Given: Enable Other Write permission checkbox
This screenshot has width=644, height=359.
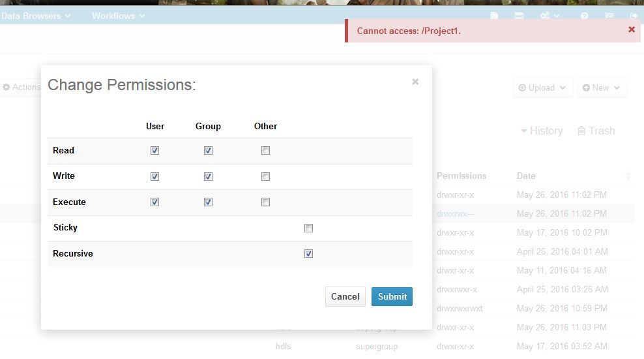Looking at the screenshot, I should click(x=265, y=176).
